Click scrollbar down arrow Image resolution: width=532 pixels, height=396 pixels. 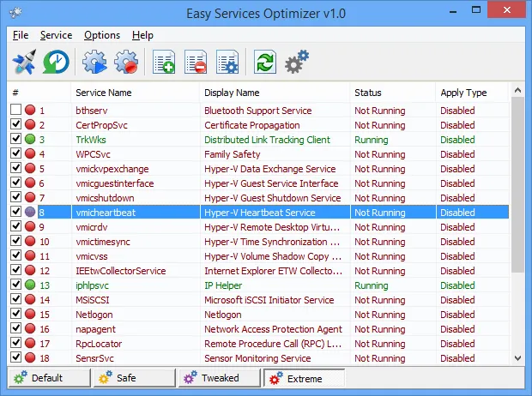(x=517, y=358)
